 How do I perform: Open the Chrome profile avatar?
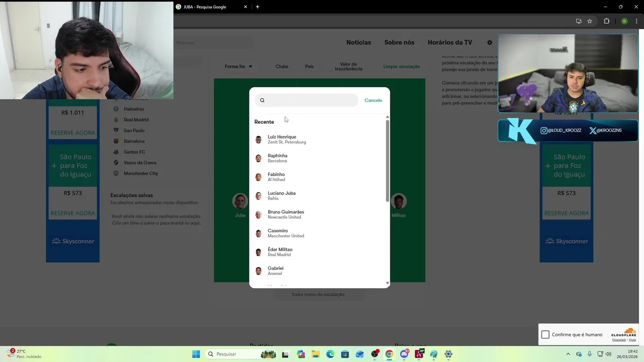tap(624, 21)
